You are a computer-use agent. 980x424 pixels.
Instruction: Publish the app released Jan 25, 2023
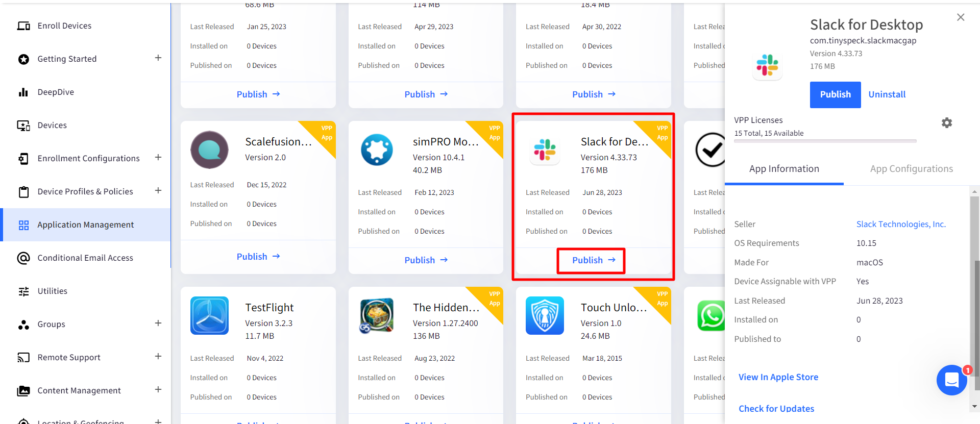click(258, 94)
